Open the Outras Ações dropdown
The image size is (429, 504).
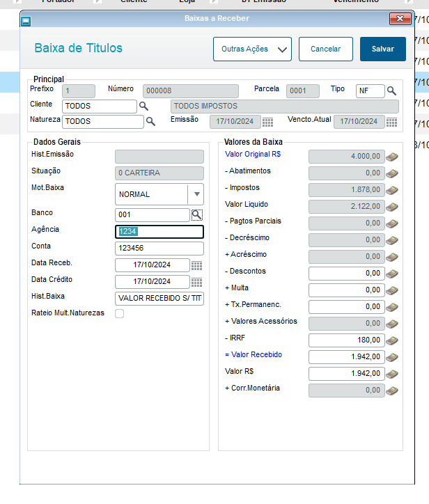[252, 49]
